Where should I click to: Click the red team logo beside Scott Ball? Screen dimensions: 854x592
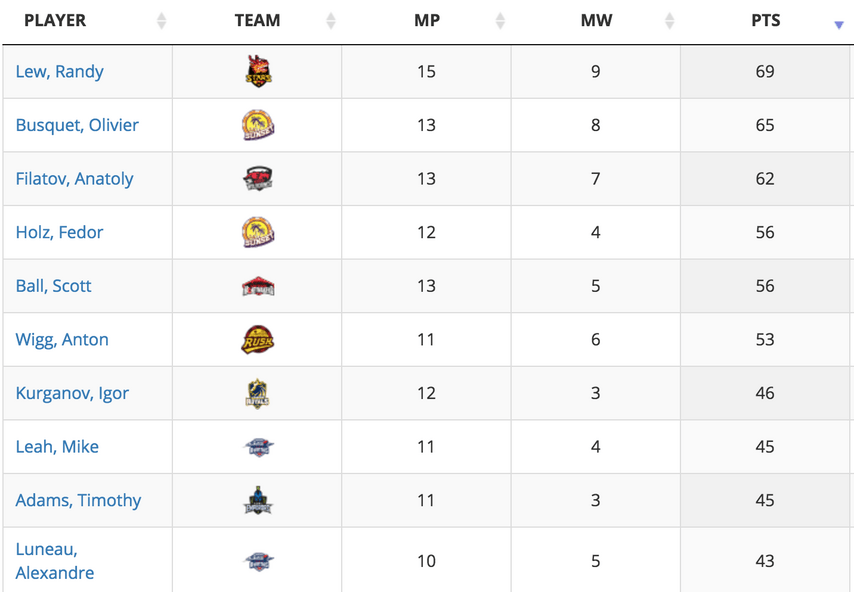258,286
